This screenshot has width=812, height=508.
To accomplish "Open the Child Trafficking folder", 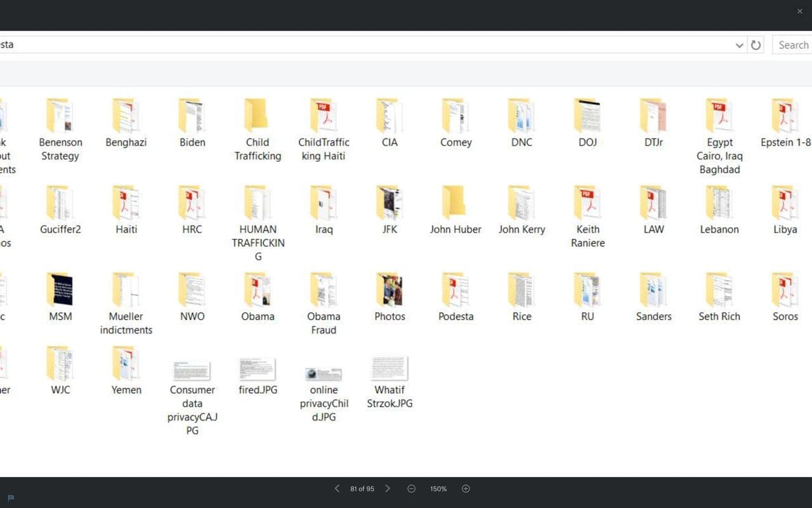I will [258, 116].
